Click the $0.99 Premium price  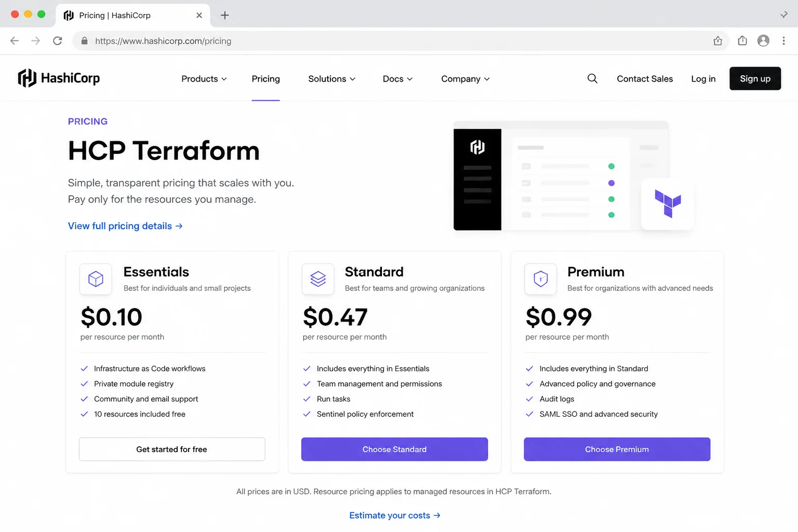pos(558,317)
